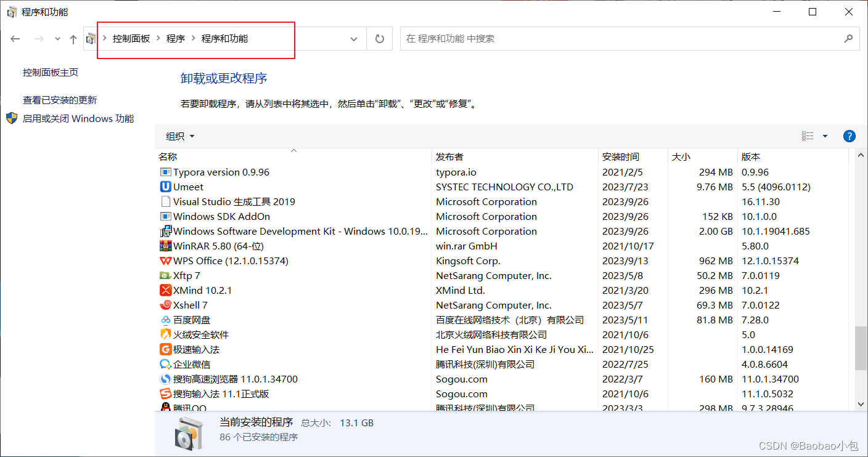
Task: Open the recent locations dropdown arrow
Action: 57,39
